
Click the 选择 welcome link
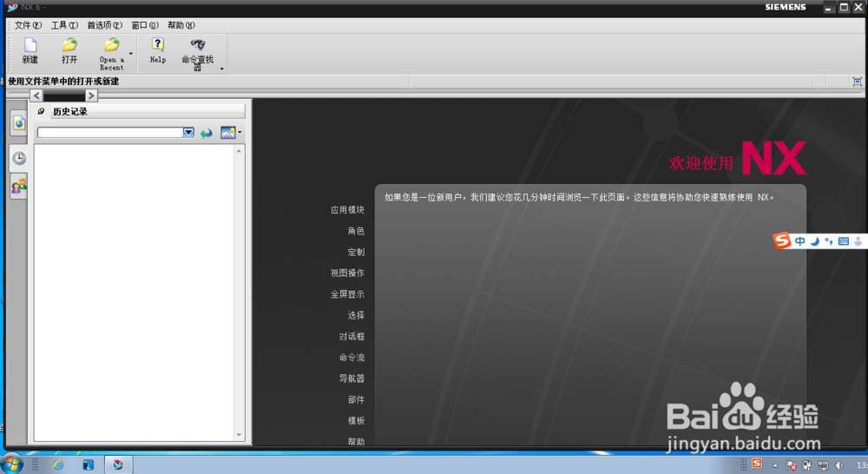[x=356, y=315]
